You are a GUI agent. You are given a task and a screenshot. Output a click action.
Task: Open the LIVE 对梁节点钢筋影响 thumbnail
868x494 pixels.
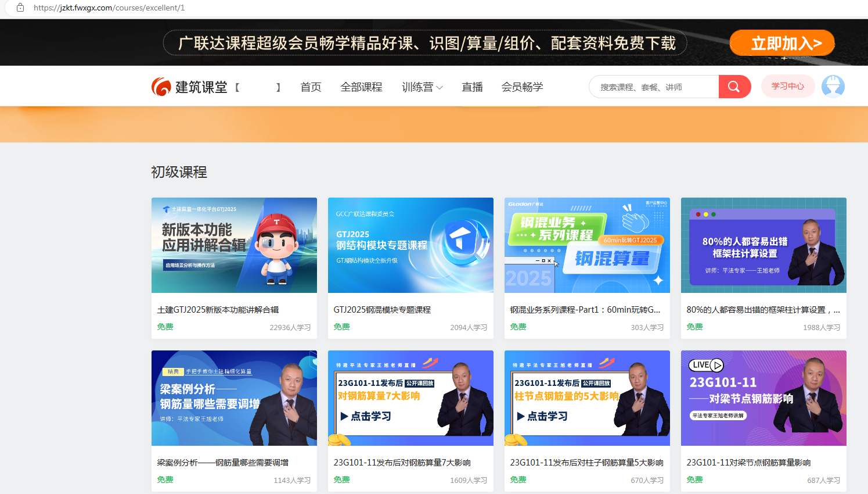(763, 398)
